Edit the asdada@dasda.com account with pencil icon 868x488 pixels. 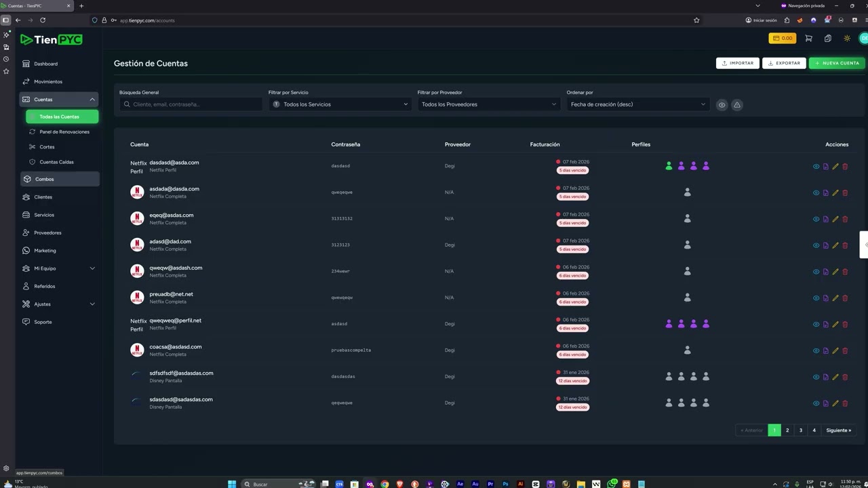[x=835, y=192]
